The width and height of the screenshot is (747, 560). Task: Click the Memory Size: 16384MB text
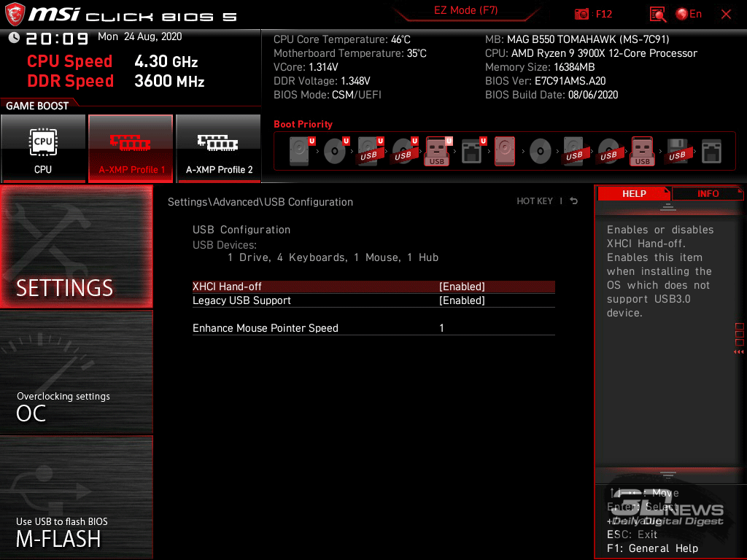point(540,67)
